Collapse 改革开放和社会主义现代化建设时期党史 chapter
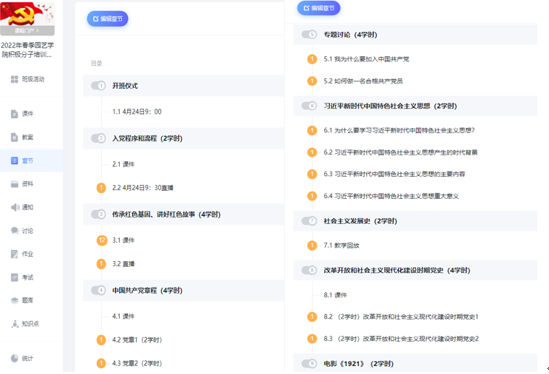The width and height of the screenshot is (549, 374). (x=415, y=270)
